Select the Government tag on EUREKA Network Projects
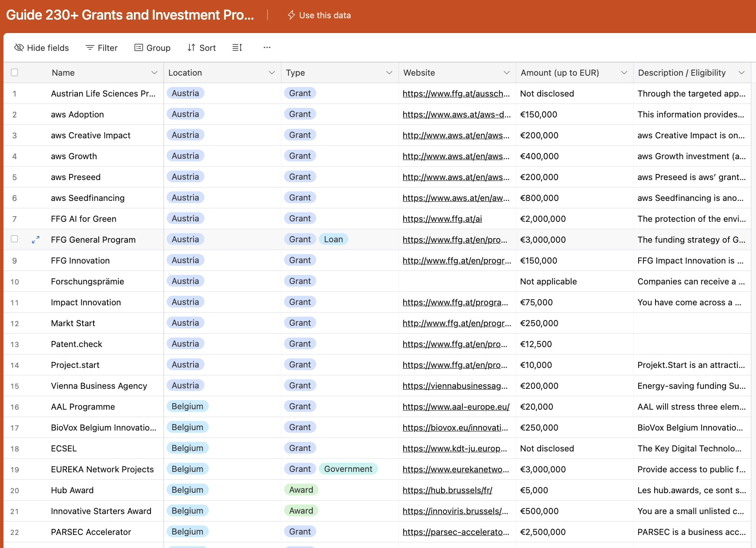Image resolution: width=756 pixels, height=548 pixels. [x=348, y=469]
